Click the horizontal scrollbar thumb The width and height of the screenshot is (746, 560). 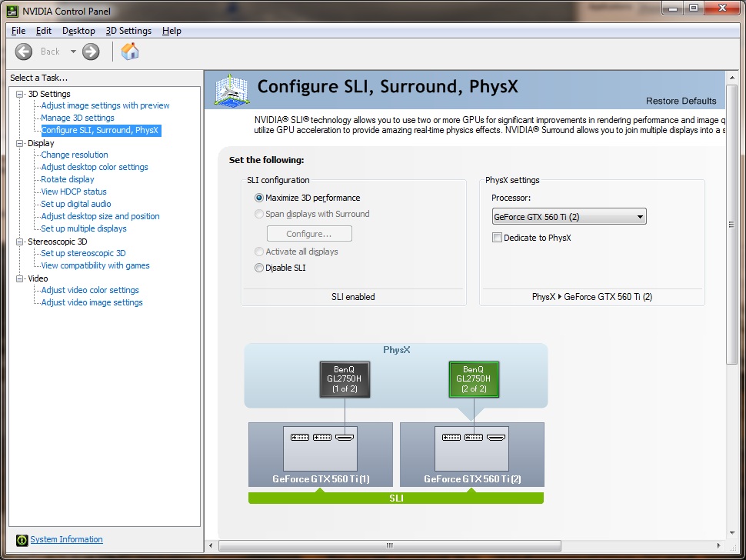tap(390, 545)
